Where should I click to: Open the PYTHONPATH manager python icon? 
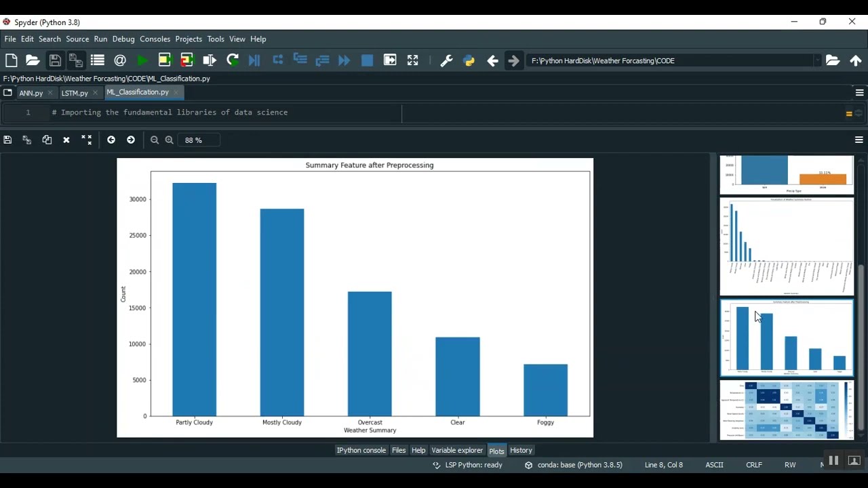point(469,60)
